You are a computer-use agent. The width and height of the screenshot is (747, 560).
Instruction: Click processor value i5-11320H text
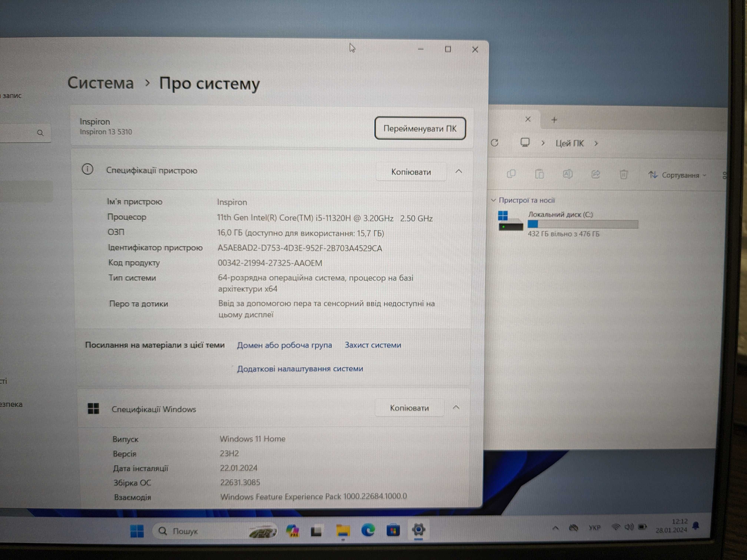pyautogui.click(x=325, y=218)
